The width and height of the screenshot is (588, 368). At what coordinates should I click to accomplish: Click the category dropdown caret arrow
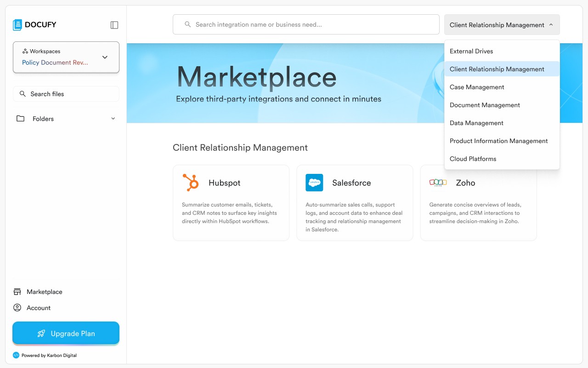click(x=551, y=25)
